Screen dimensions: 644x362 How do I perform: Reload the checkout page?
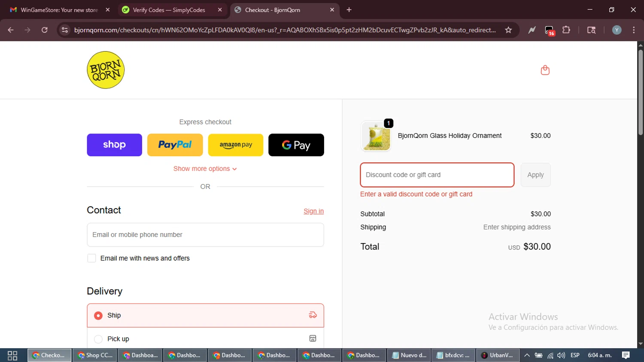45,30
